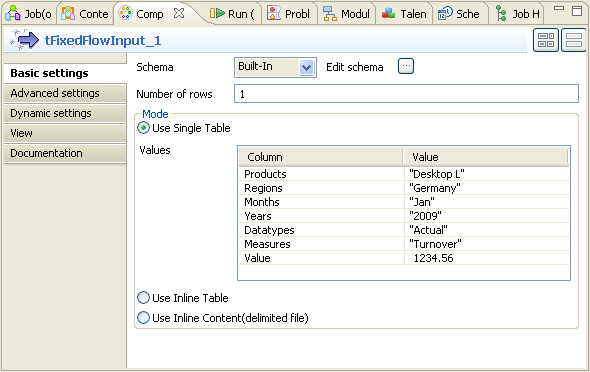Close the Component tab
The image size is (590, 372).
point(179,13)
